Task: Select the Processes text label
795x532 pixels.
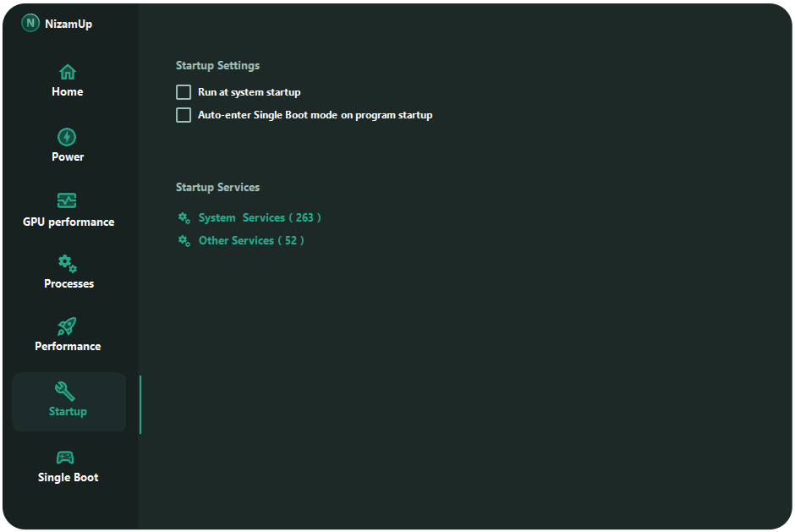Action: pyautogui.click(x=69, y=284)
